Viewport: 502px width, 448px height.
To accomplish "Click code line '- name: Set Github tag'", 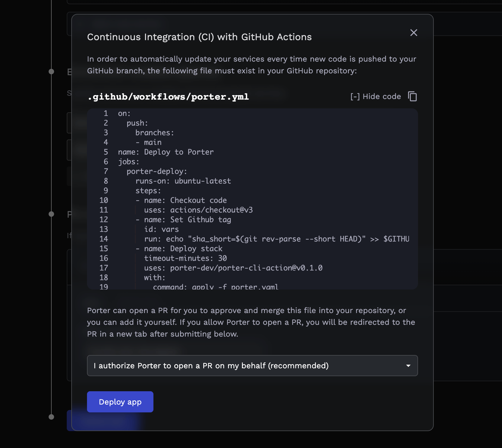I will 183,220.
